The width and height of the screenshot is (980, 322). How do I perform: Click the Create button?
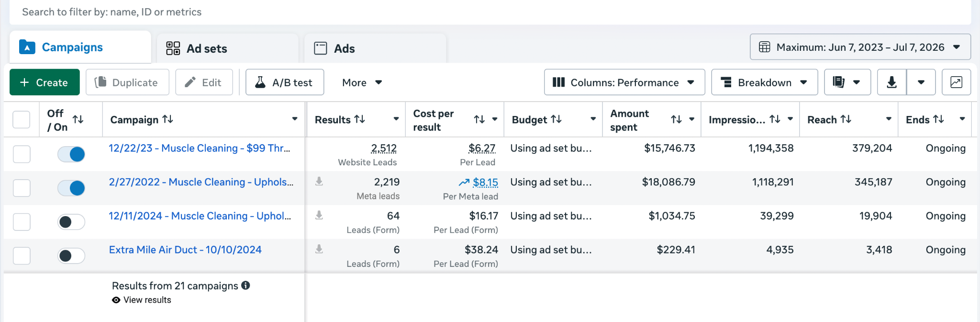click(45, 82)
